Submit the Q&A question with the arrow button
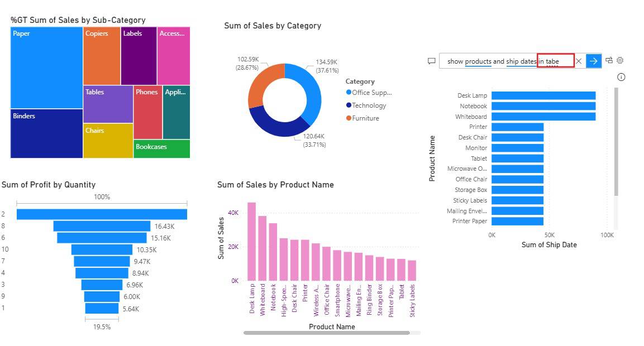This screenshot has width=644, height=346. (594, 61)
